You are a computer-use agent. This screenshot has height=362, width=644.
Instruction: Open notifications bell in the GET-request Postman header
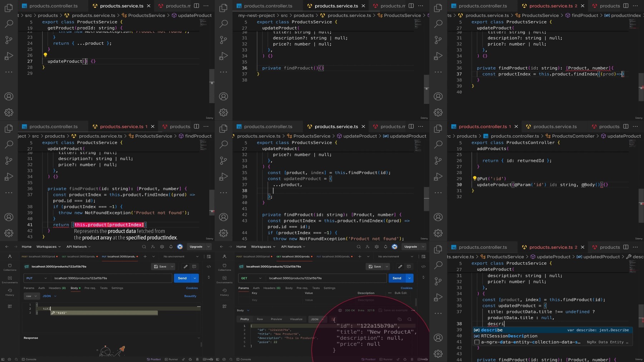[x=385, y=247]
